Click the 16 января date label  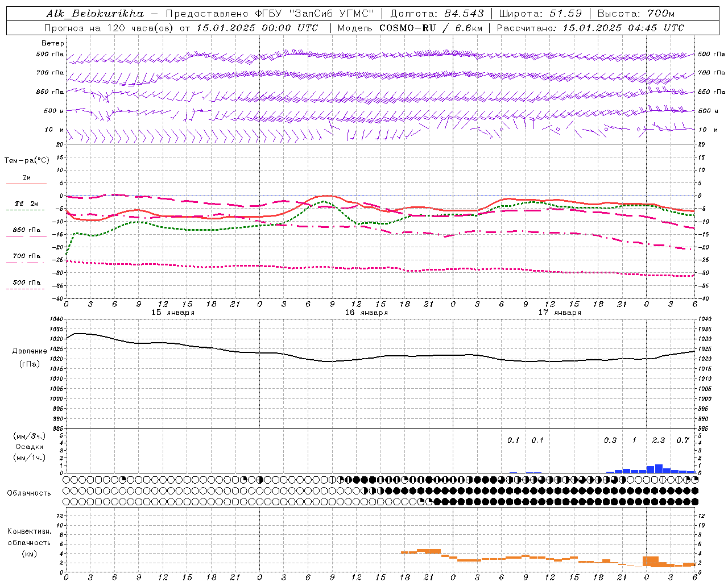coord(366,313)
